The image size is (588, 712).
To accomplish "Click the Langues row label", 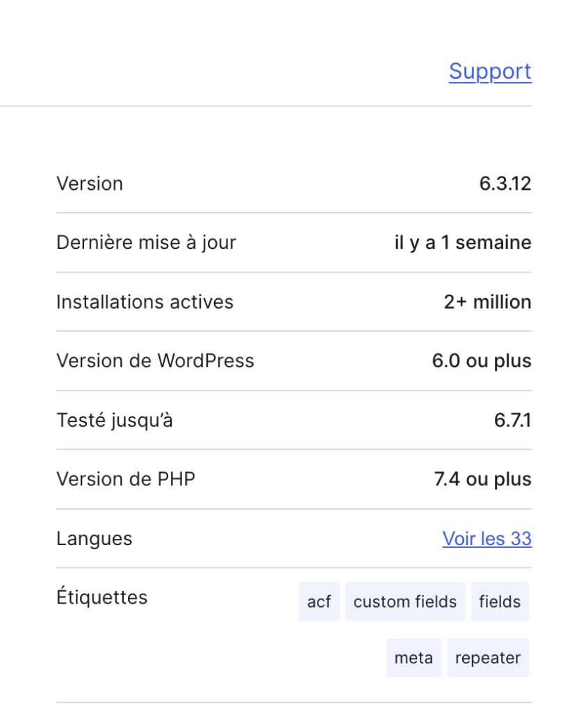I will [94, 538].
